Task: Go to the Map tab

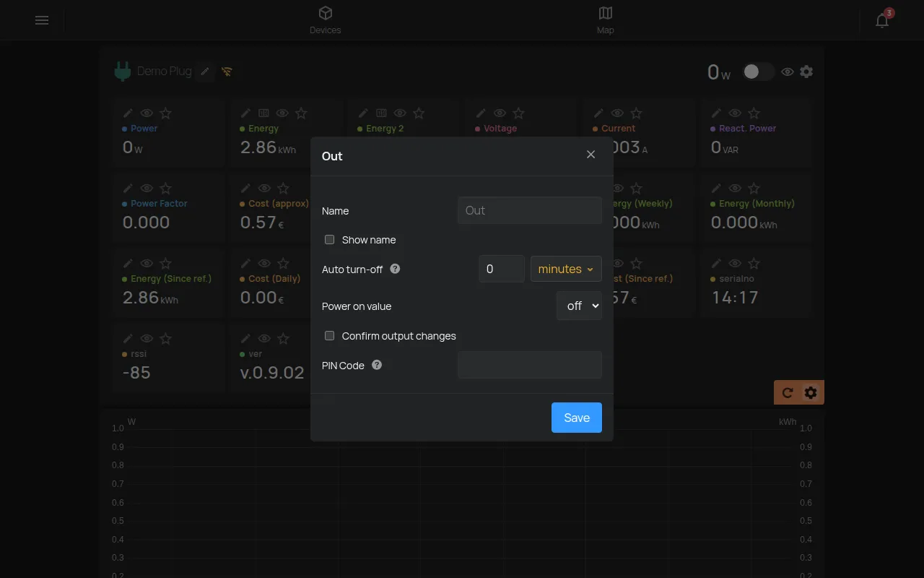Action: click(x=606, y=20)
